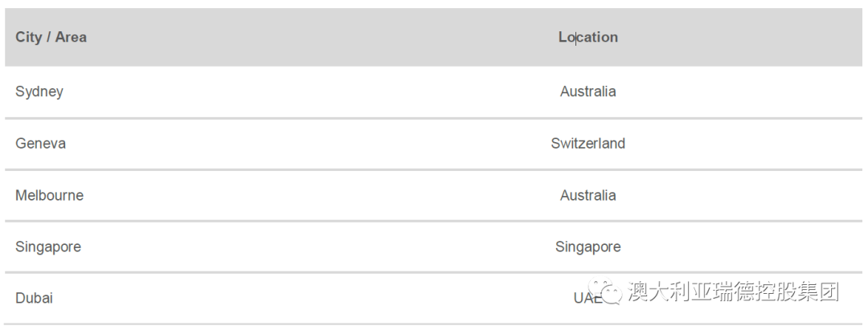Click the divider line below the Geneva row
This screenshot has height=330, width=868.
(434, 169)
